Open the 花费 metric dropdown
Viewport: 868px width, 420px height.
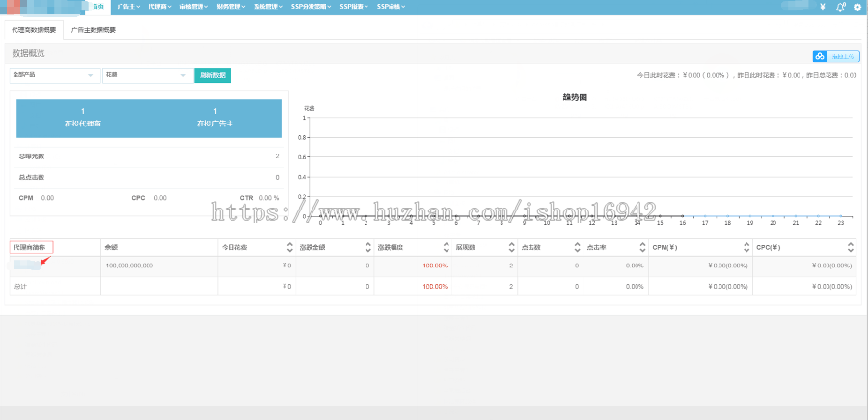[148, 75]
